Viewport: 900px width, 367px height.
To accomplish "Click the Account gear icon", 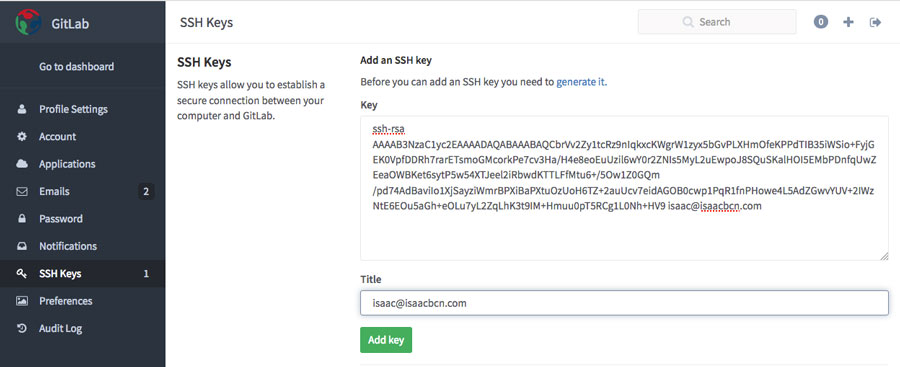I will 22,137.
